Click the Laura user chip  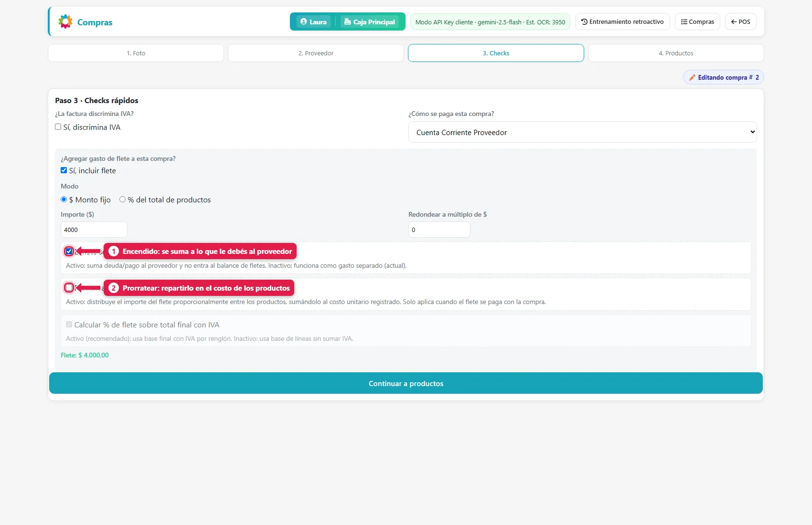[x=313, y=21]
